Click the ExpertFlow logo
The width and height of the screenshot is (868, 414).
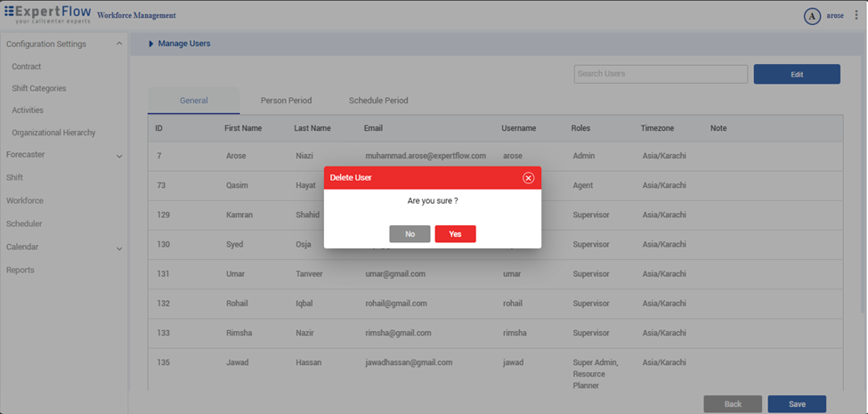point(47,14)
